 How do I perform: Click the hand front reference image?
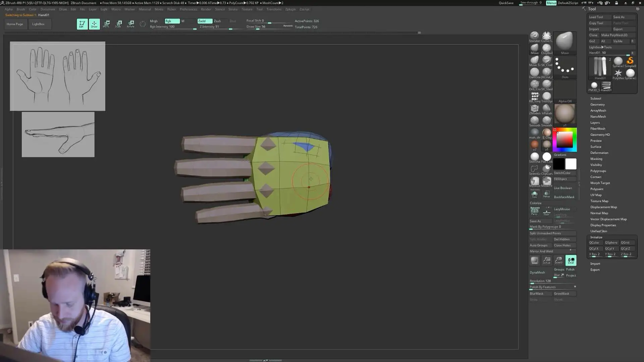pos(57,76)
